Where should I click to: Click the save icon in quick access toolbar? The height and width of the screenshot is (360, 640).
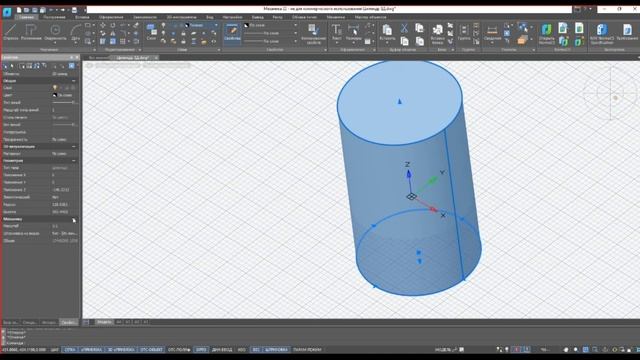(34, 10)
